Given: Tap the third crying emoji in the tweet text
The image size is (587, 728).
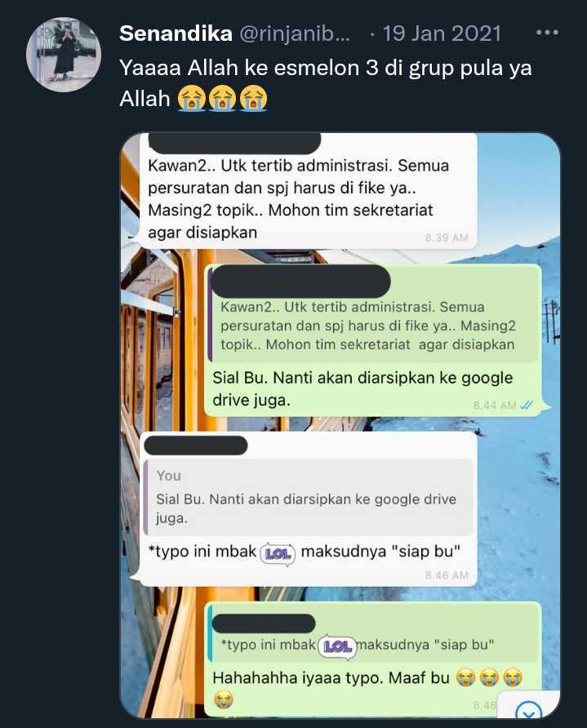Looking at the screenshot, I should pos(253,99).
